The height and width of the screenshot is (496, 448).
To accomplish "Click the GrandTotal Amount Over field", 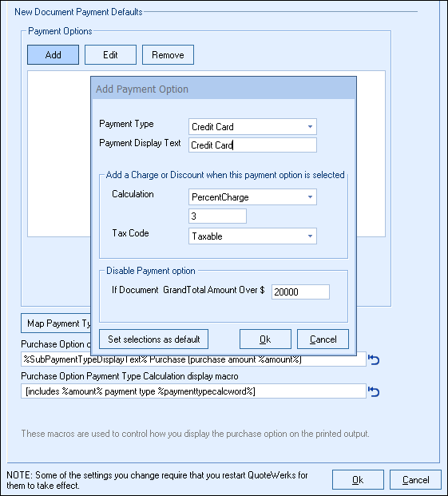I will 300,292.
